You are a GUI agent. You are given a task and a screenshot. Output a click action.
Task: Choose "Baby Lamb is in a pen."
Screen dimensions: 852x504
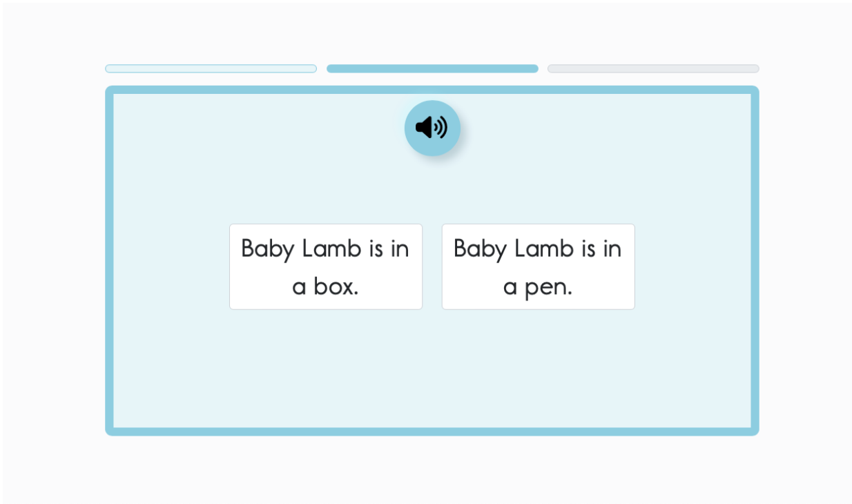tap(539, 266)
